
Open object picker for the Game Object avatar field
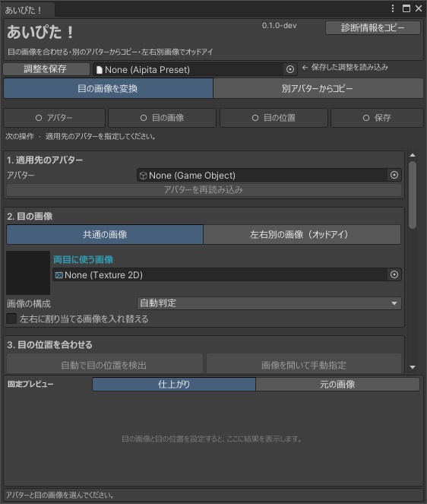[394, 175]
